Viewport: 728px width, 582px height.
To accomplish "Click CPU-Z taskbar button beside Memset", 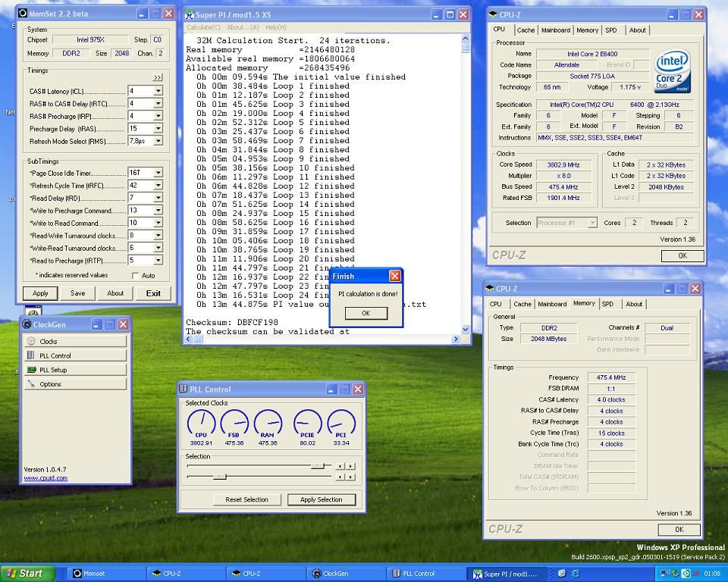I will [187, 574].
